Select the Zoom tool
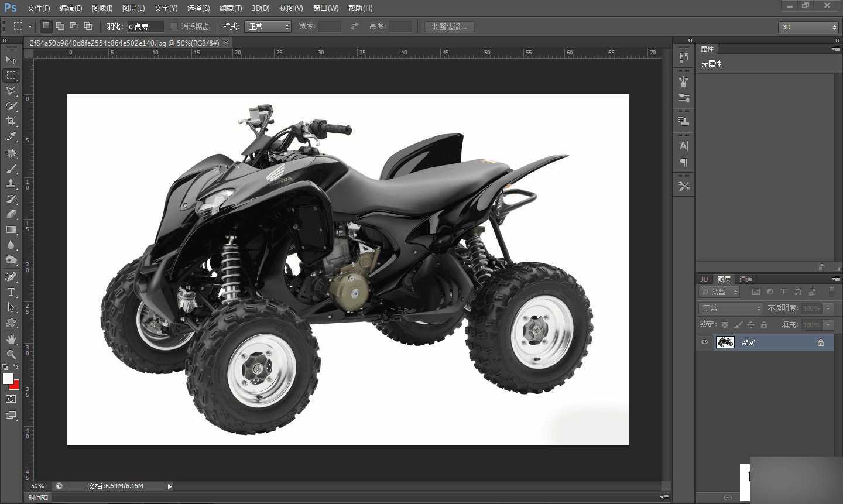The image size is (843, 504). [x=11, y=354]
